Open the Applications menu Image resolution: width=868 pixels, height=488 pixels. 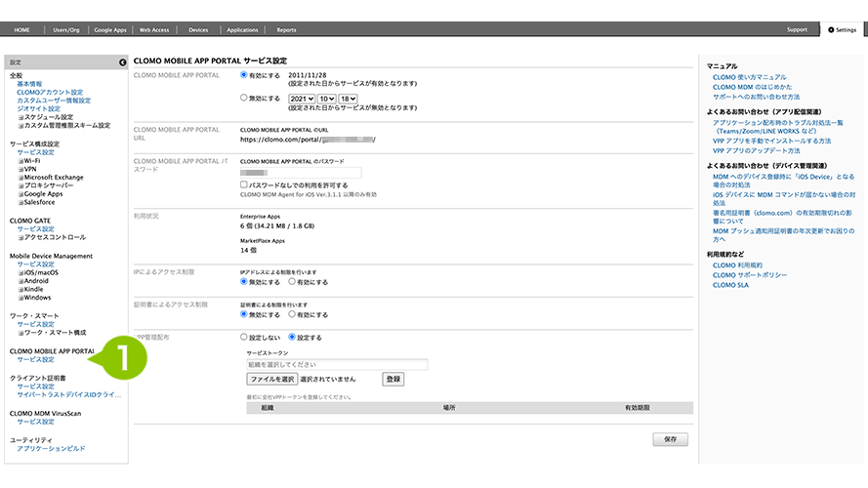pos(242,30)
